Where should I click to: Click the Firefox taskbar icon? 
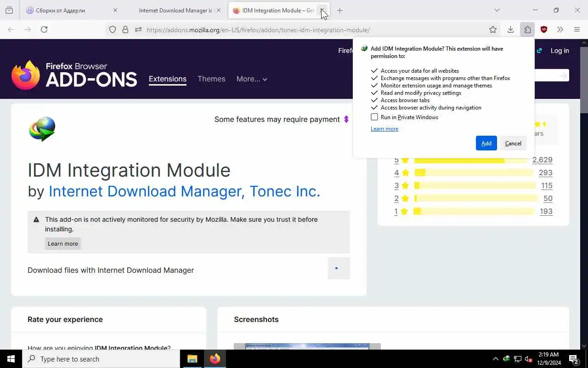215,359
